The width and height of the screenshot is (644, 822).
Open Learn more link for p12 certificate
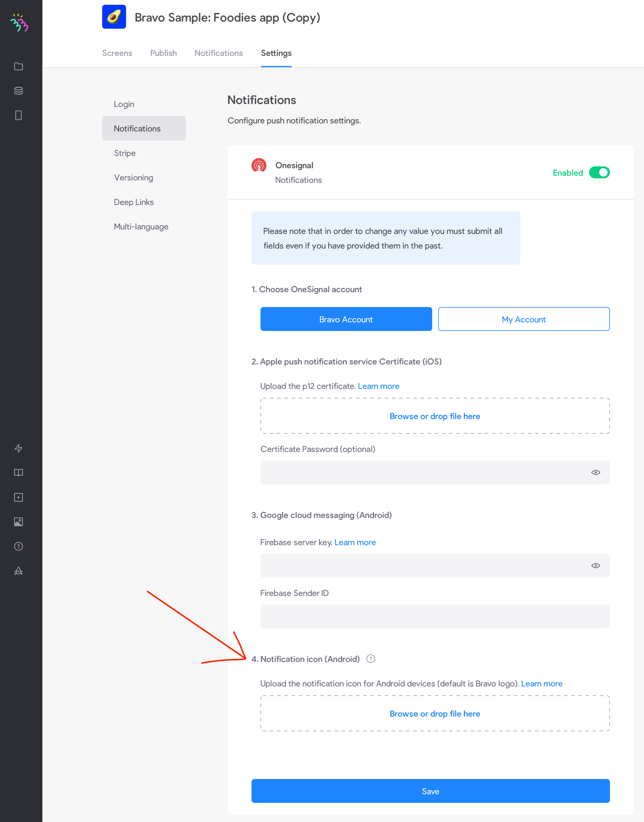pos(378,386)
